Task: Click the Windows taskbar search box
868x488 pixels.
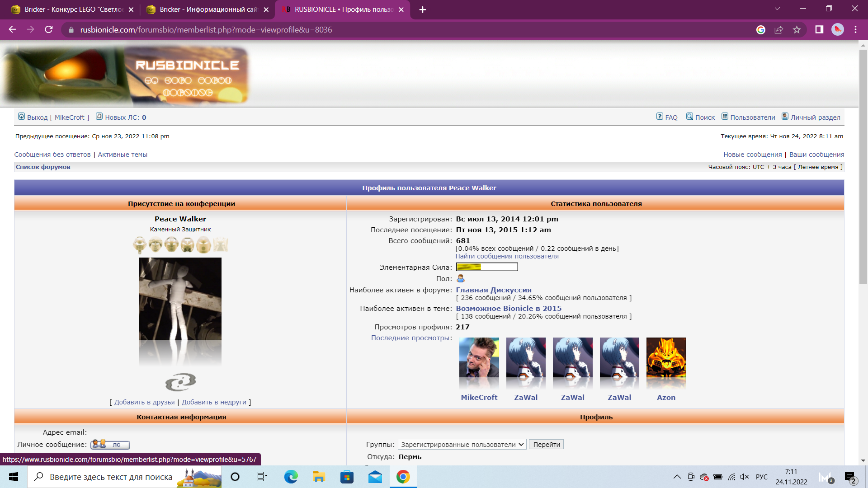Action: pos(124,477)
